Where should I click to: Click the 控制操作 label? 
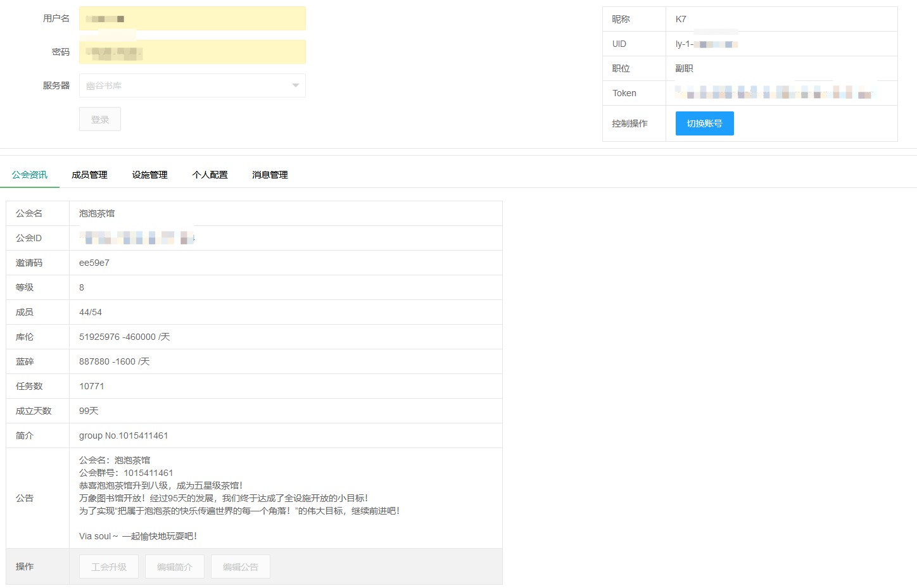(x=630, y=123)
